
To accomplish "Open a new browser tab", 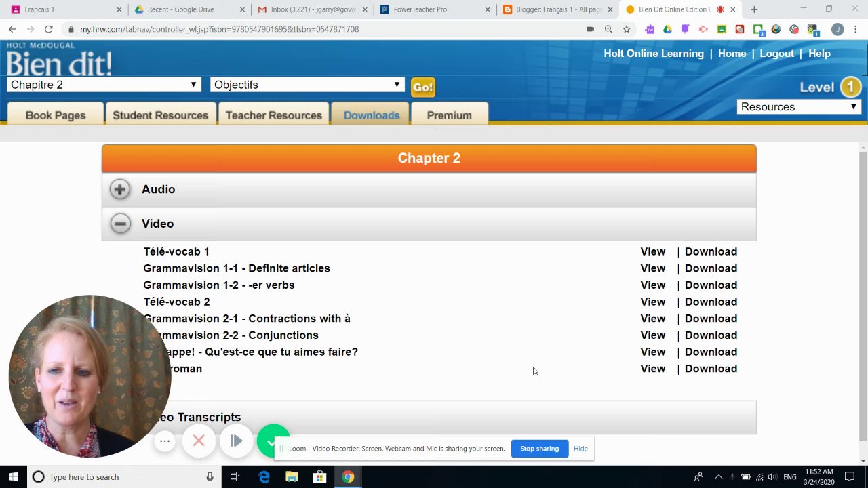I will click(754, 9).
